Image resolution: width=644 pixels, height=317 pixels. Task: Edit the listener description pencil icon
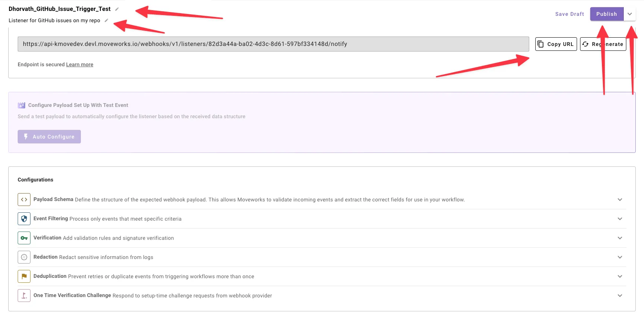coord(106,20)
